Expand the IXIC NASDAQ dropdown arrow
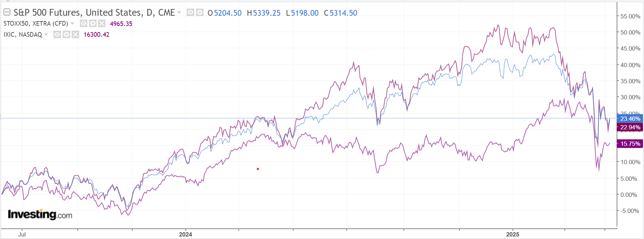The image size is (644, 239). click(46, 35)
